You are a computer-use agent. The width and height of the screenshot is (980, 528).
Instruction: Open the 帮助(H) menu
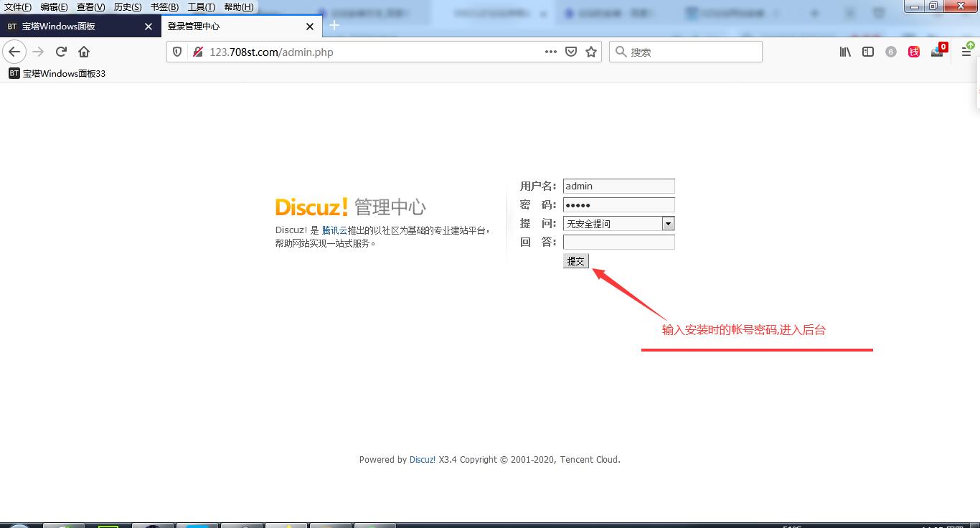click(x=238, y=7)
